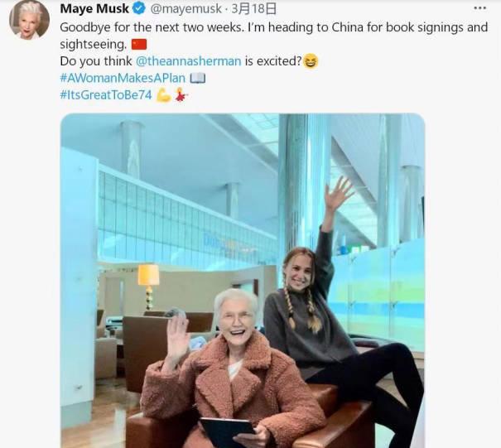Click the laughing face emoji

click(311, 60)
